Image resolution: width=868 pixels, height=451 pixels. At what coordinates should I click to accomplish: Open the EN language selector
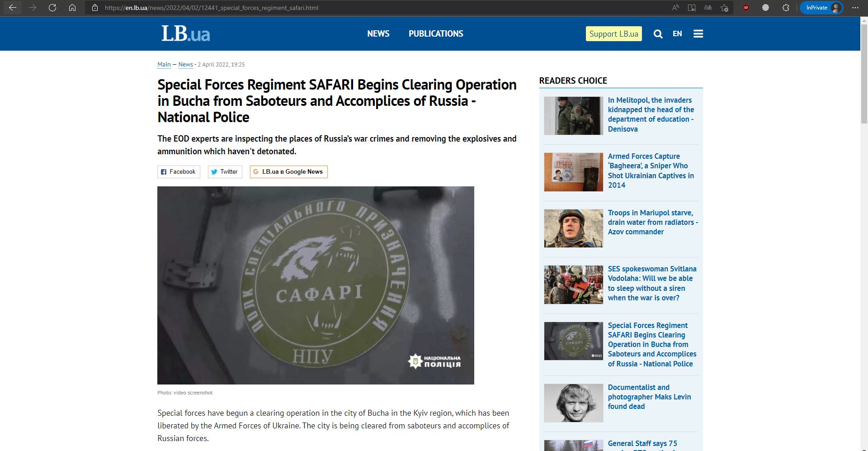677,33
